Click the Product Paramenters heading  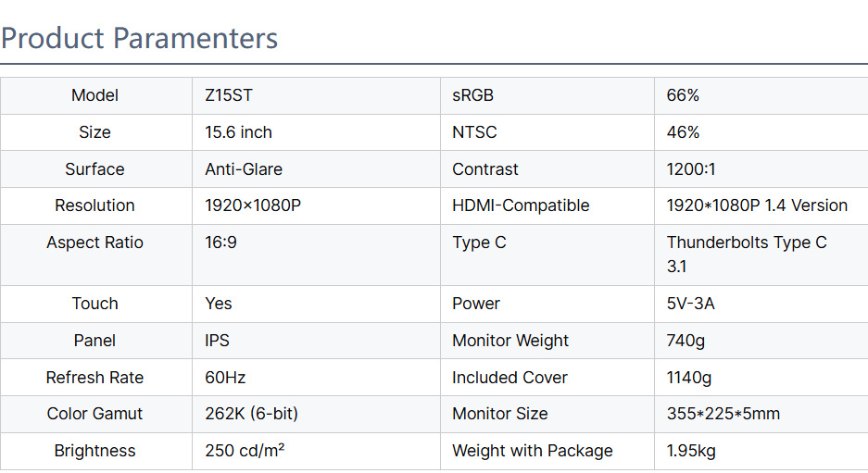click(x=140, y=39)
